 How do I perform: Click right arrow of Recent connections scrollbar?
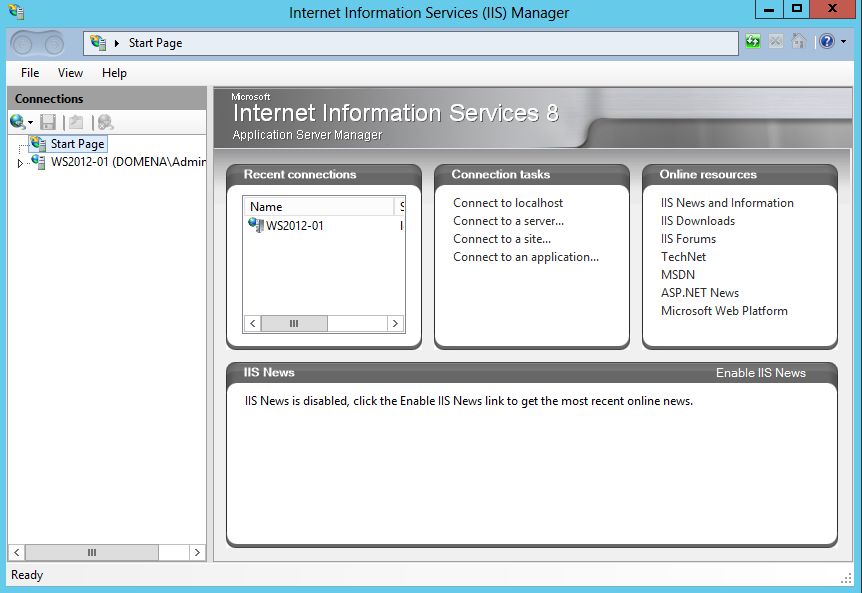point(395,324)
